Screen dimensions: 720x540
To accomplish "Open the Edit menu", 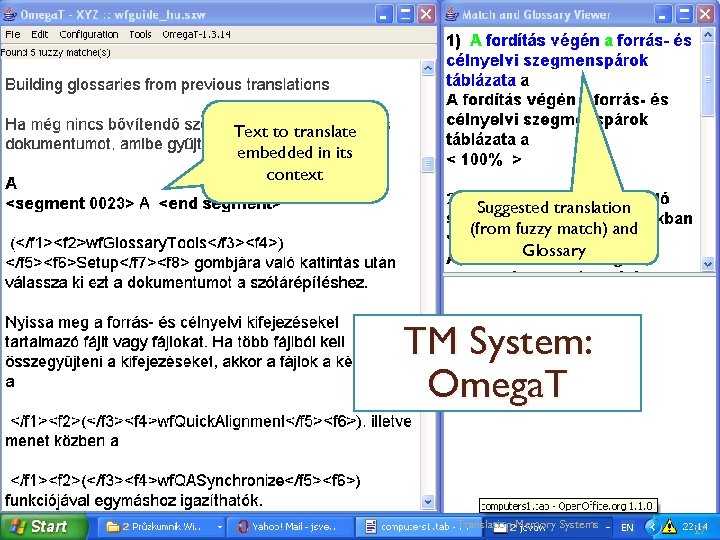I will click(39, 34).
